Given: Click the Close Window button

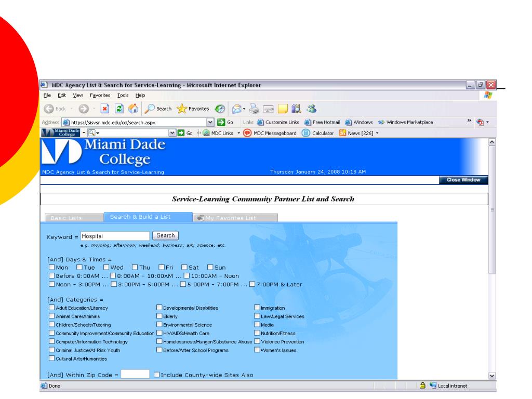Looking at the screenshot, I should coord(463,180).
